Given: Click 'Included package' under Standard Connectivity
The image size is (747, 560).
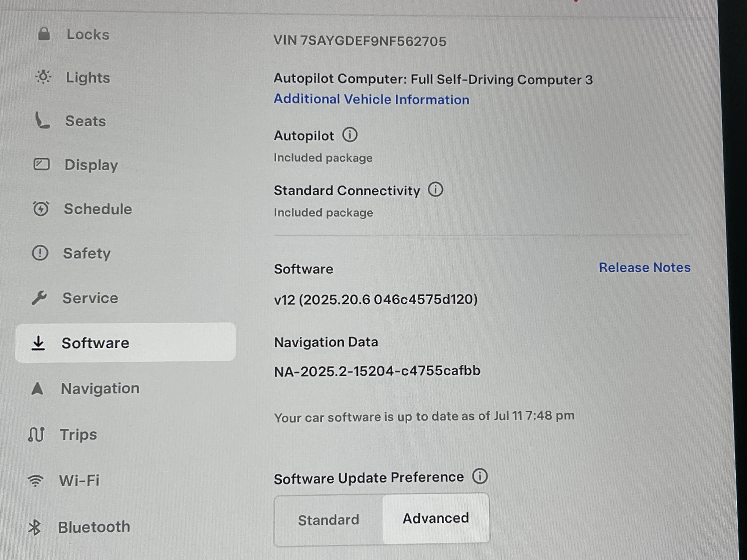Looking at the screenshot, I should pos(323,213).
